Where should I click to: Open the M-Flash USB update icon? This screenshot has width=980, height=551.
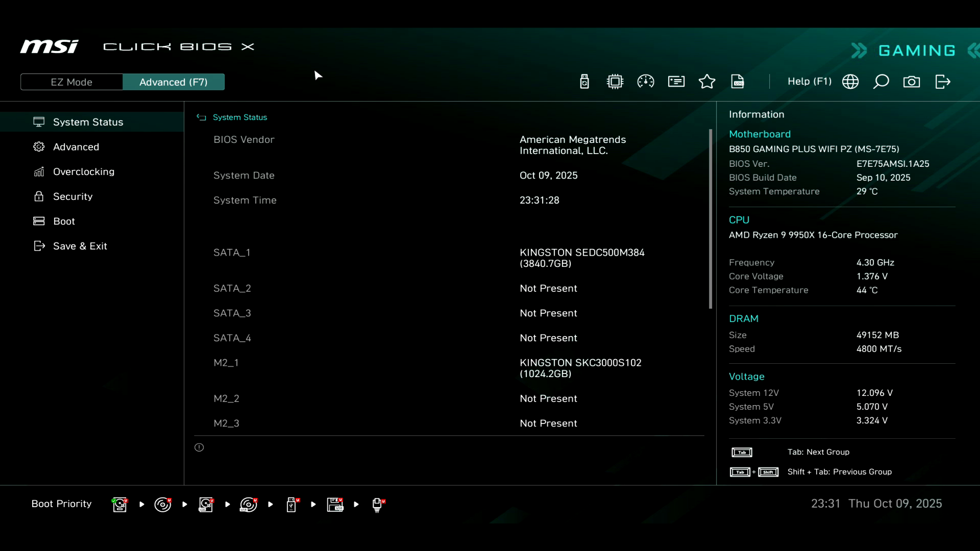coord(584,82)
